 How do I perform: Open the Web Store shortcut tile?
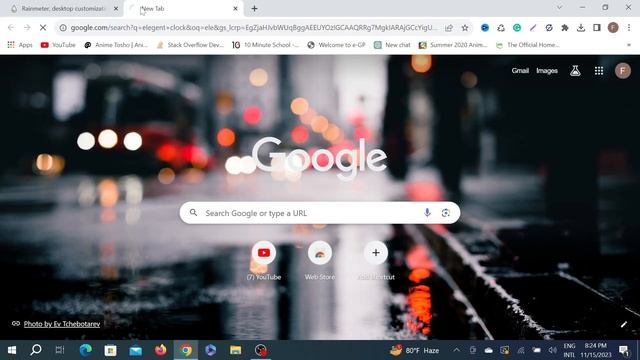(x=320, y=260)
